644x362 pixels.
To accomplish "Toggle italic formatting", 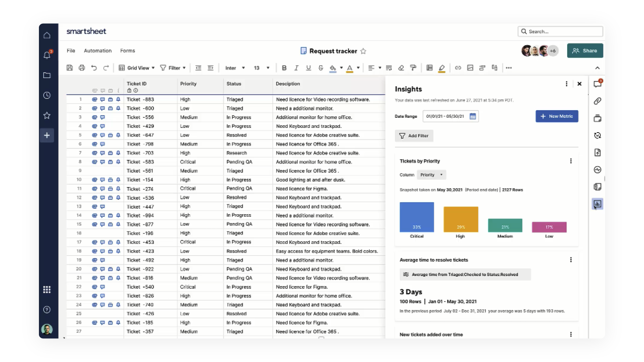I will 296,68.
